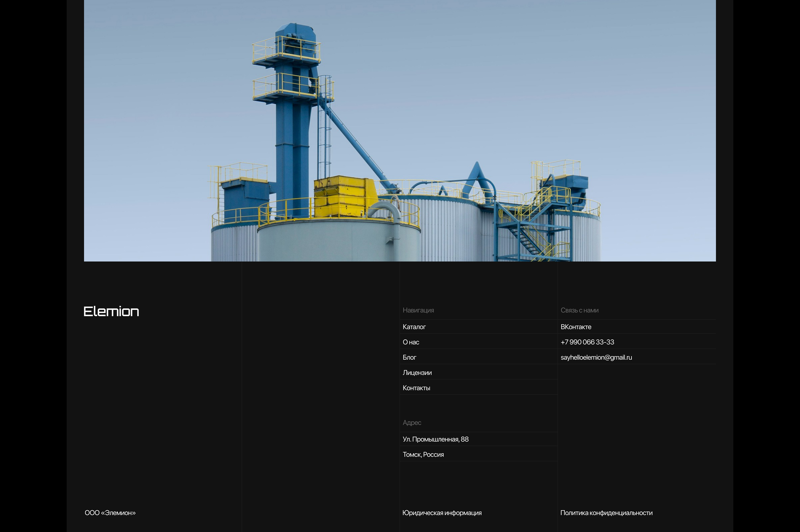Click the ООО «Элемион» company name
The image size is (800, 532).
tap(110, 513)
